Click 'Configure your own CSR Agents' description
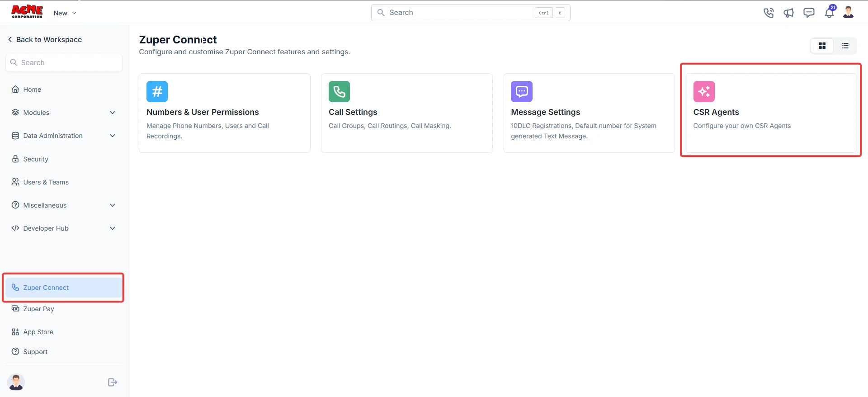868x397 pixels. 742,126
